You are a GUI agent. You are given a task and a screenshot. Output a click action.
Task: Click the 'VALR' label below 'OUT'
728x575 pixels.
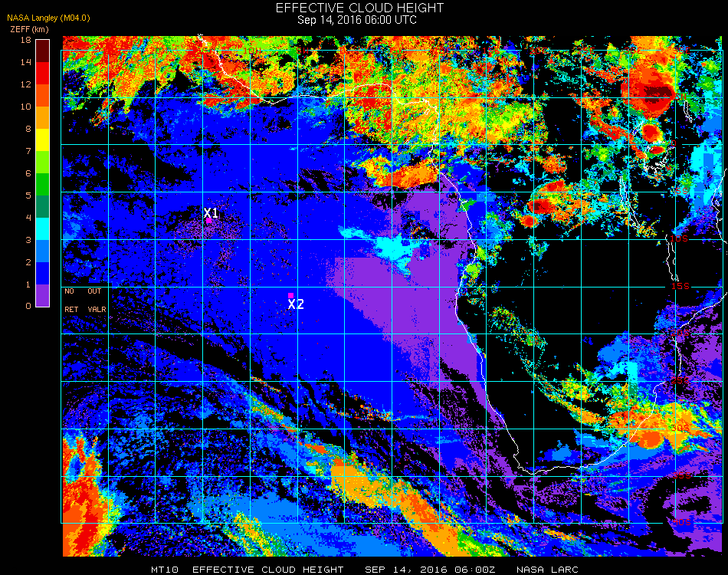tap(97, 309)
